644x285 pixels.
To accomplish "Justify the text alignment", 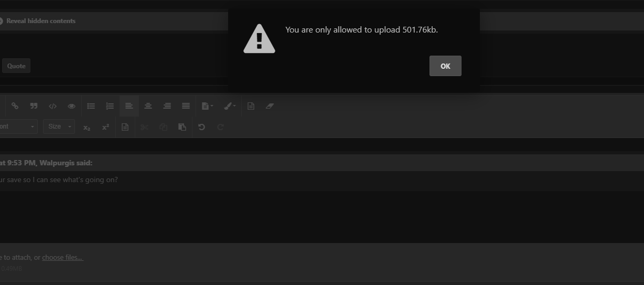I will (x=186, y=106).
